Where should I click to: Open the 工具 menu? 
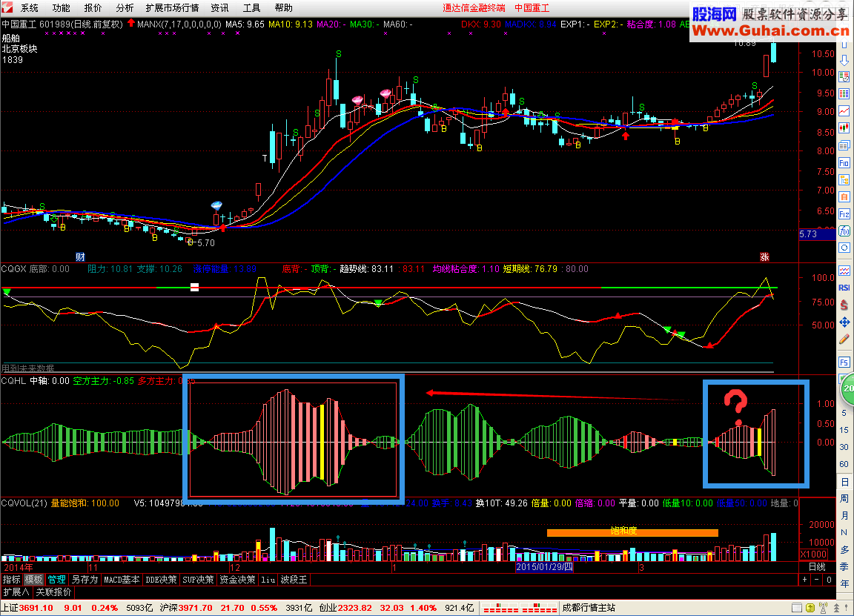click(251, 8)
